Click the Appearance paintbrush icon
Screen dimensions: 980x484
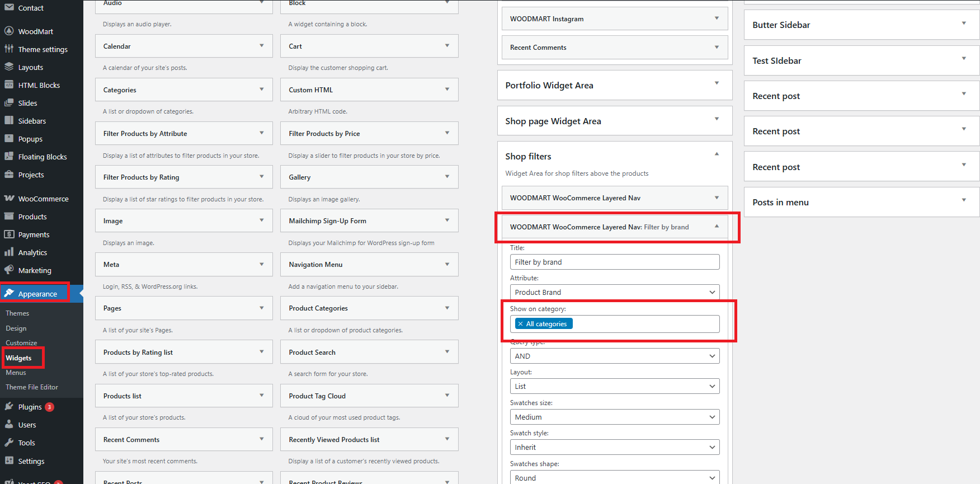tap(9, 293)
